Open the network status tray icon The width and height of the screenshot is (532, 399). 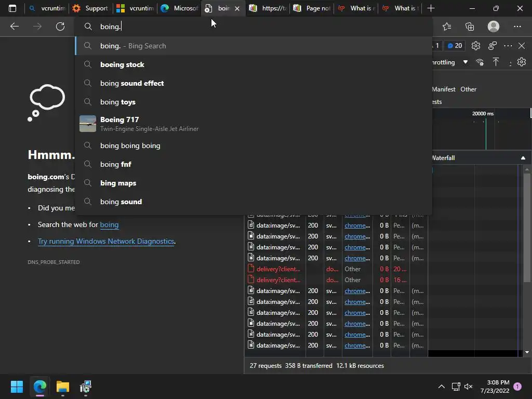click(456, 387)
